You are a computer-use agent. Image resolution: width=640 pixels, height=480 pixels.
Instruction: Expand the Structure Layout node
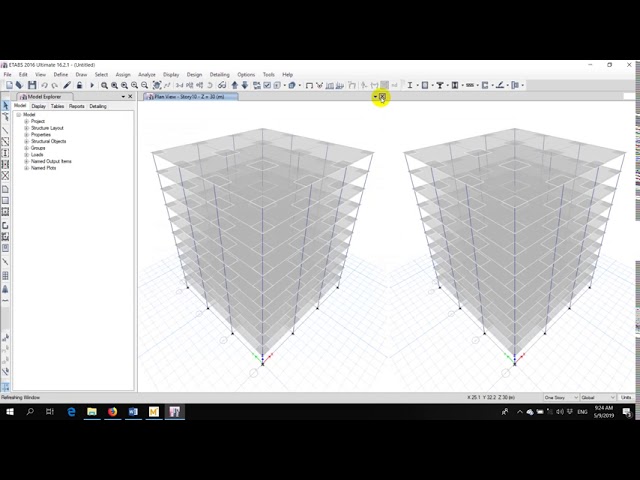click(x=27, y=128)
